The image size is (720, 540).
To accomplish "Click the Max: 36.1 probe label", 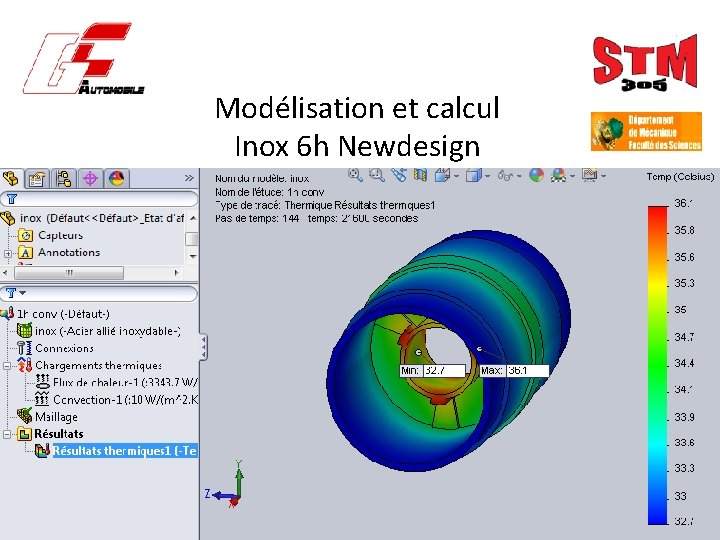I will [514, 371].
